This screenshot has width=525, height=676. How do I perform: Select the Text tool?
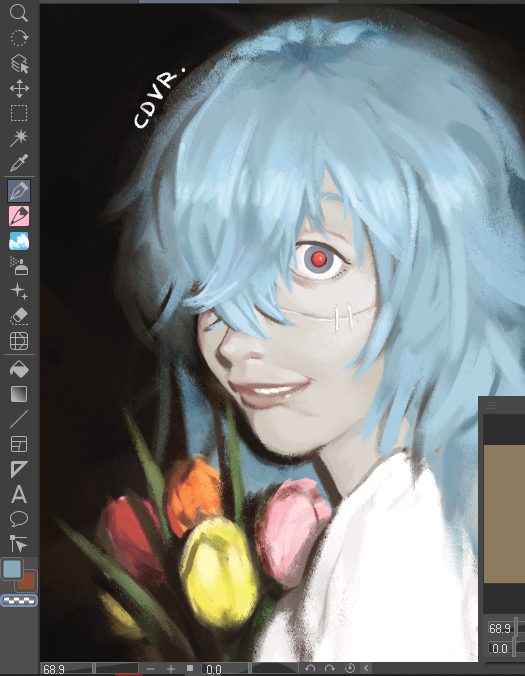(x=19, y=494)
